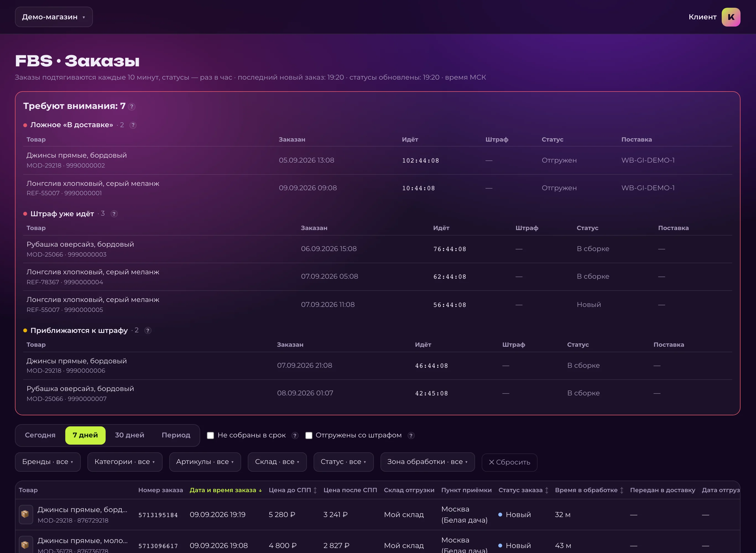
Task: Open 'Склад · все' filter dropdown
Action: pos(277,462)
